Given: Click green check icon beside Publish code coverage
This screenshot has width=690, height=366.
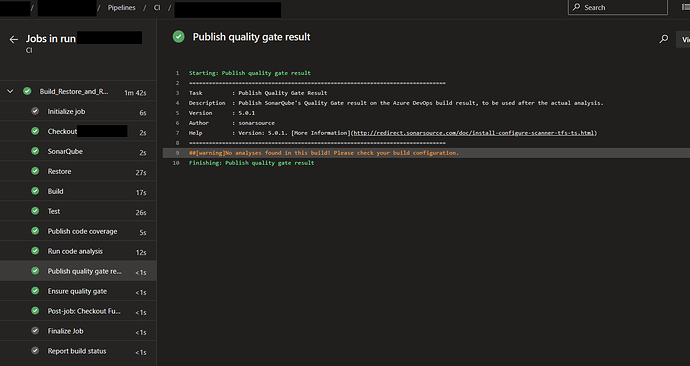Looking at the screenshot, I should pos(35,231).
